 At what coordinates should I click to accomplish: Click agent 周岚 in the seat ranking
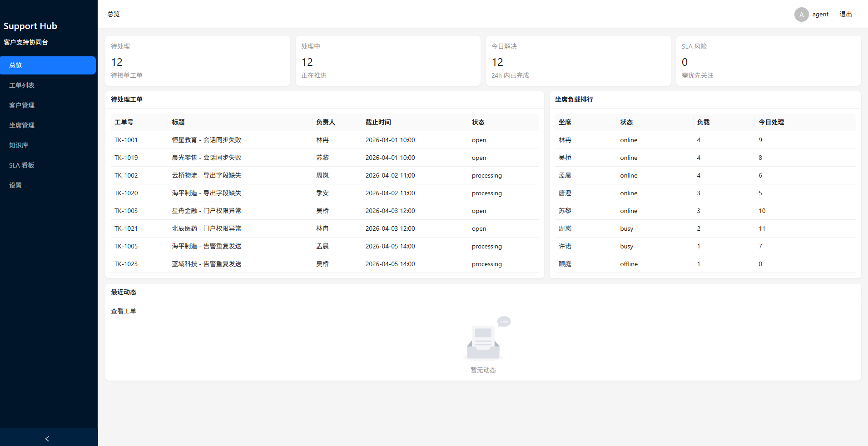click(x=565, y=228)
